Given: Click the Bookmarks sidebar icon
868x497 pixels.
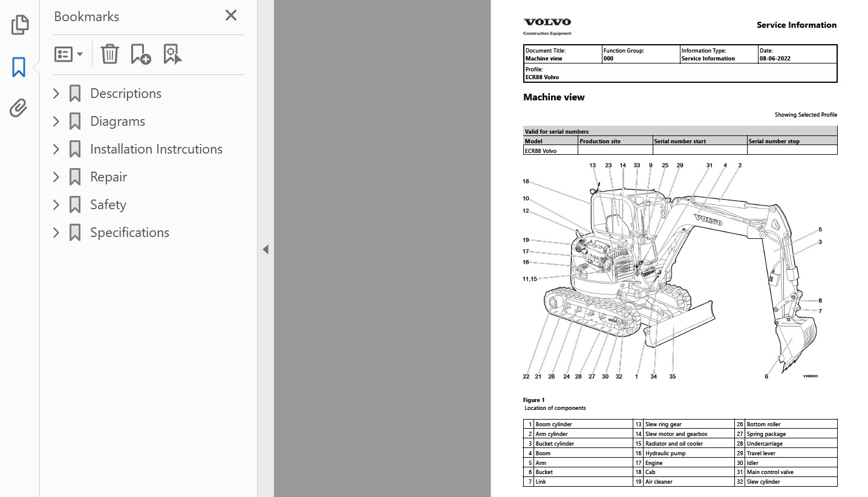Looking at the screenshot, I should 19,67.
